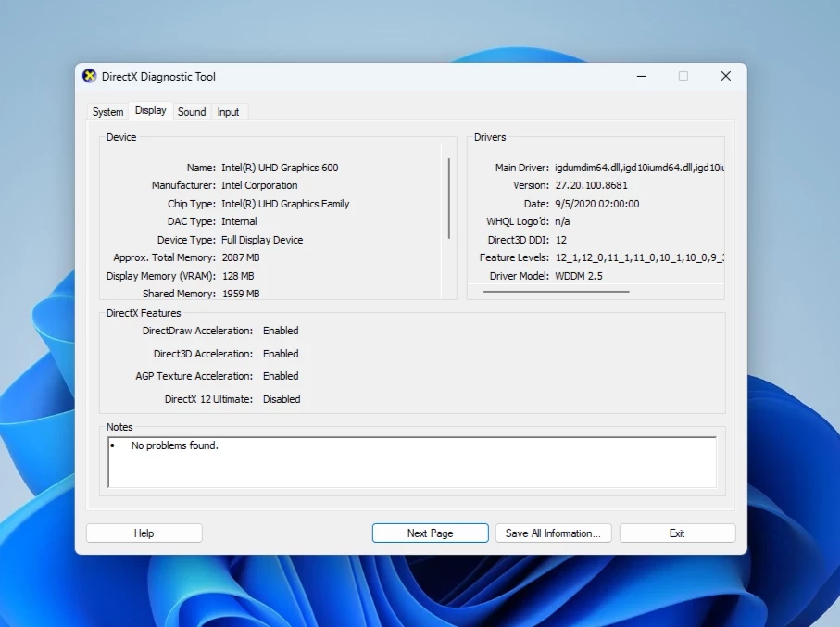This screenshot has height=627, width=840.
Task: Switch to the System tab
Action: point(107,111)
